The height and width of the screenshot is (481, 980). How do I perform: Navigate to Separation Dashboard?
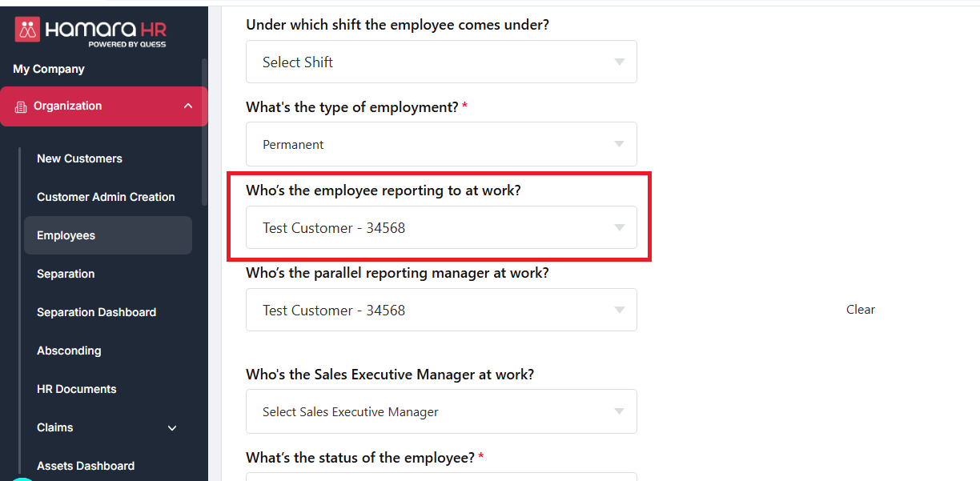pos(96,312)
